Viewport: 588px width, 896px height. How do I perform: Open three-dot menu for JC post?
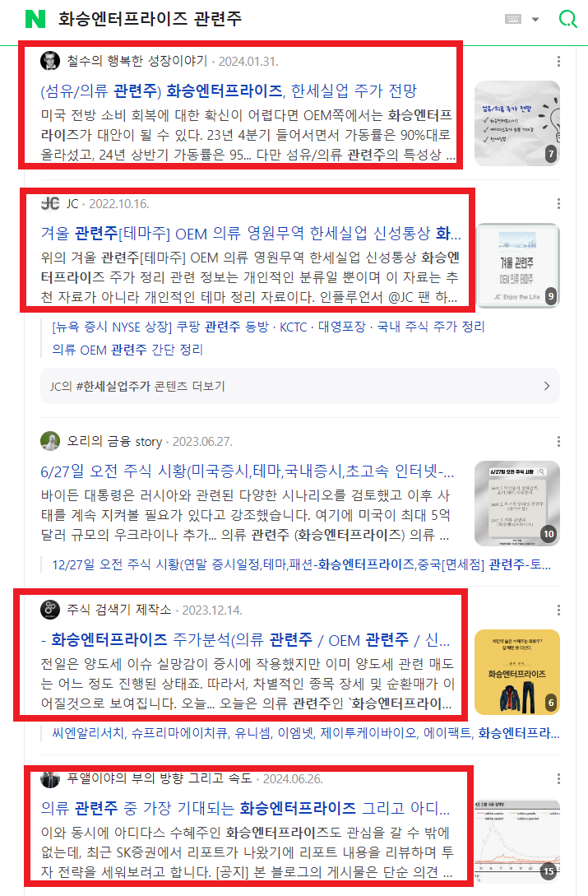[558, 204]
